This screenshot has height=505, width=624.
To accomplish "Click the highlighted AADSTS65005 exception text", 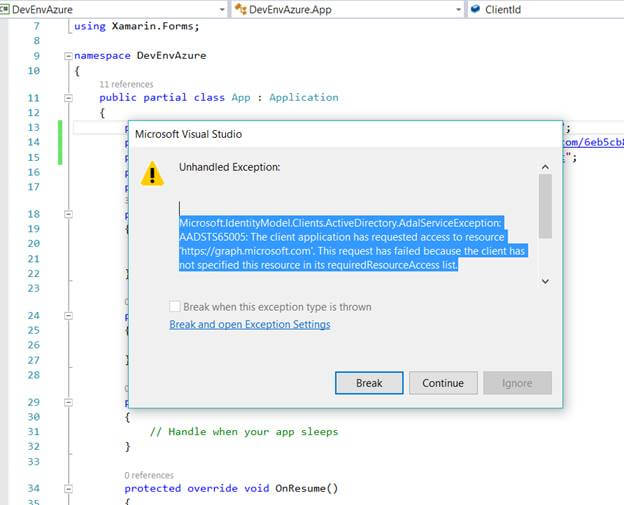I will click(x=353, y=244).
